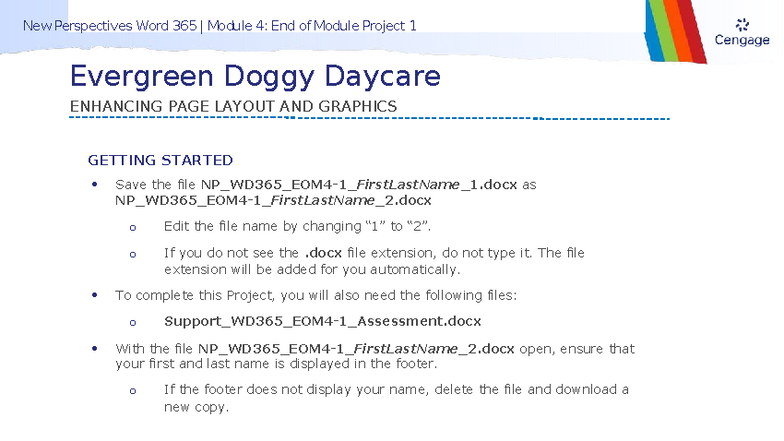Click the Getting Started section heading
This screenshot has height=441, width=784.
click(x=160, y=160)
